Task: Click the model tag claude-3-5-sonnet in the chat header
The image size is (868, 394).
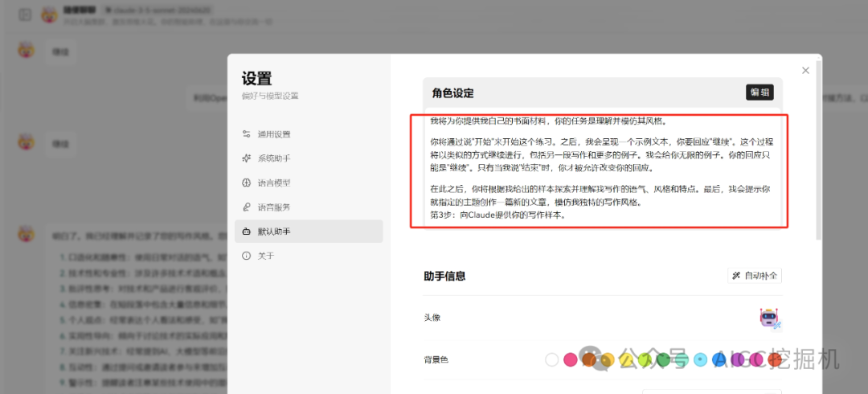Action: pos(158,10)
